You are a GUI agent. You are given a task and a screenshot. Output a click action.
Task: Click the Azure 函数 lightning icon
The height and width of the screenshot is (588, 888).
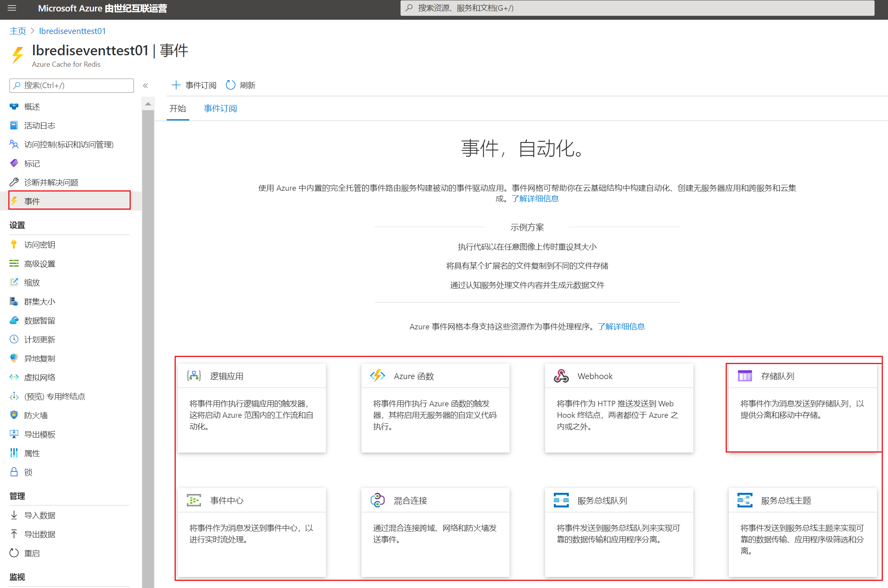click(377, 376)
